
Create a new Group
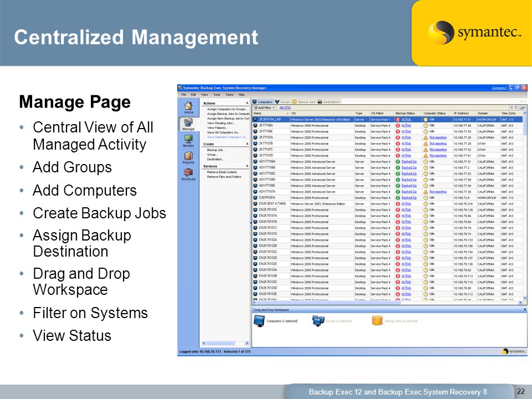(x=212, y=155)
